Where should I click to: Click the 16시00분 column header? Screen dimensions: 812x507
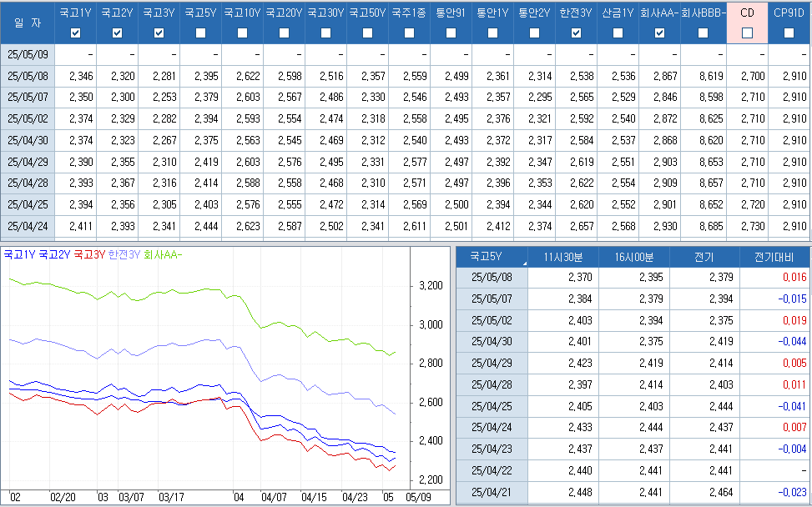pyautogui.click(x=633, y=257)
